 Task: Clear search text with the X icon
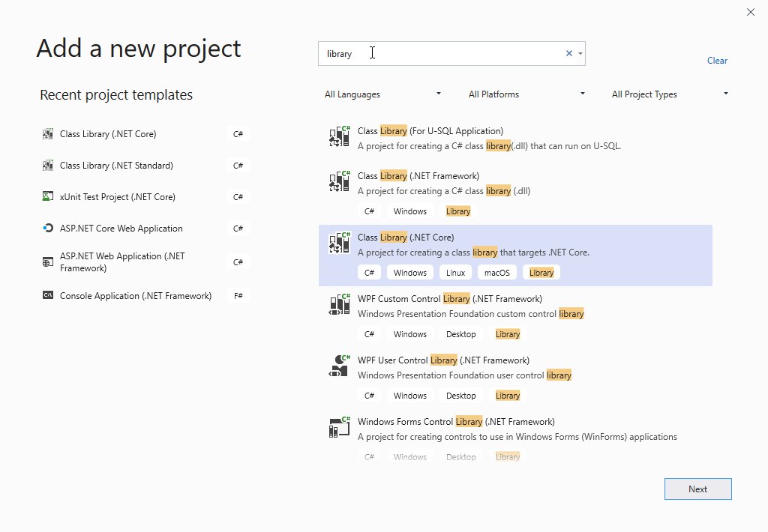(569, 53)
